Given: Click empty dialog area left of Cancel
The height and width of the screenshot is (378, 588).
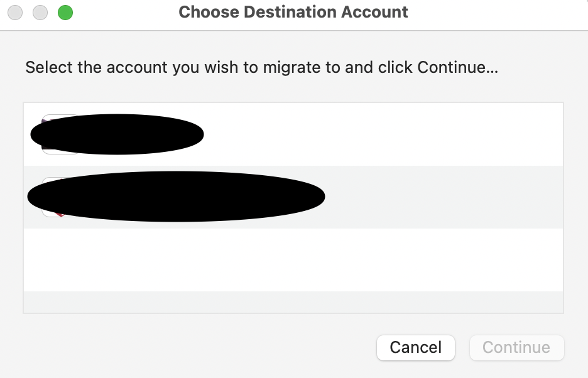Looking at the screenshot, I should pos(188,347).
